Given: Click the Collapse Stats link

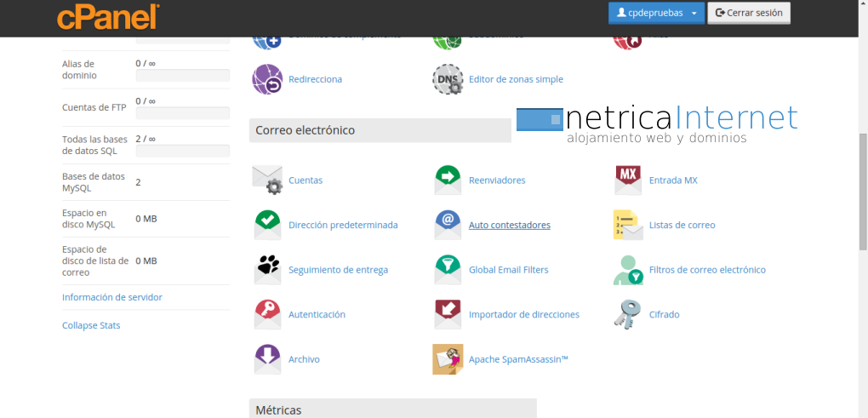Looking at the screenshot, I should [91, 325].
